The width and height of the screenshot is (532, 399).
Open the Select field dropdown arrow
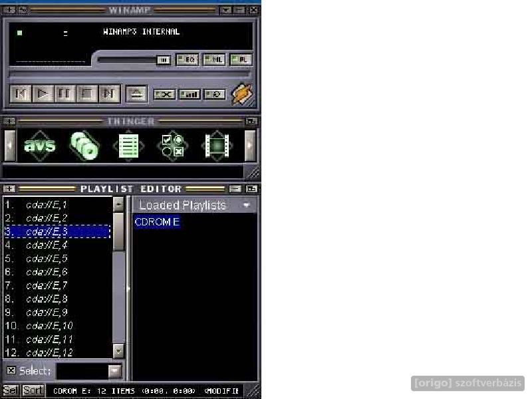(x=114, y=371)
